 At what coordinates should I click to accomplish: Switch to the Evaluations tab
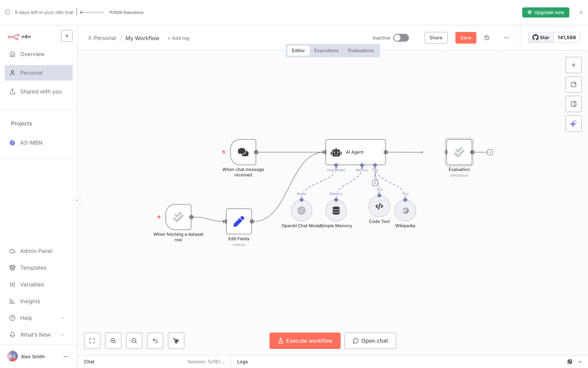click(361, 51)
